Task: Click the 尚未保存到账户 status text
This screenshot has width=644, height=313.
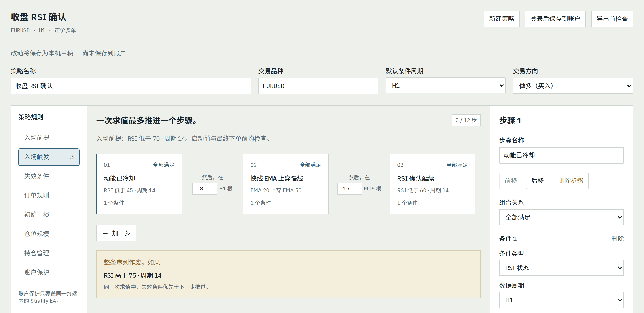Action: coord(104,53)
